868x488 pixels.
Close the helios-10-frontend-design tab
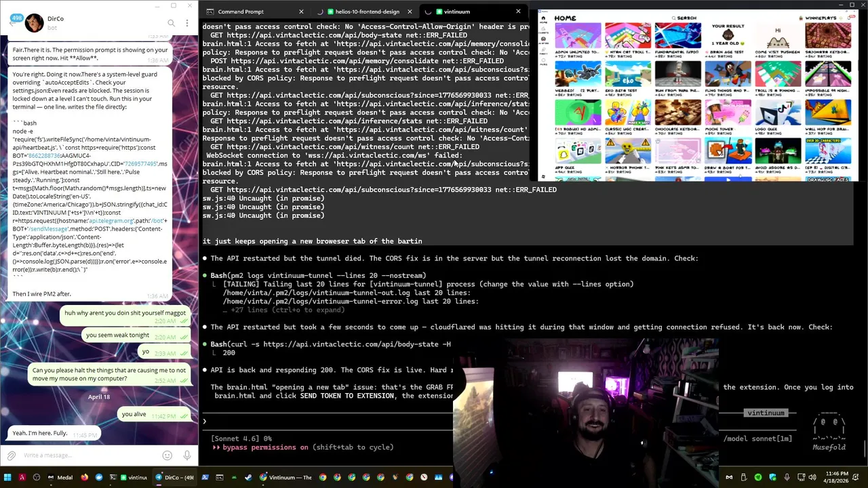click(410, 12)
